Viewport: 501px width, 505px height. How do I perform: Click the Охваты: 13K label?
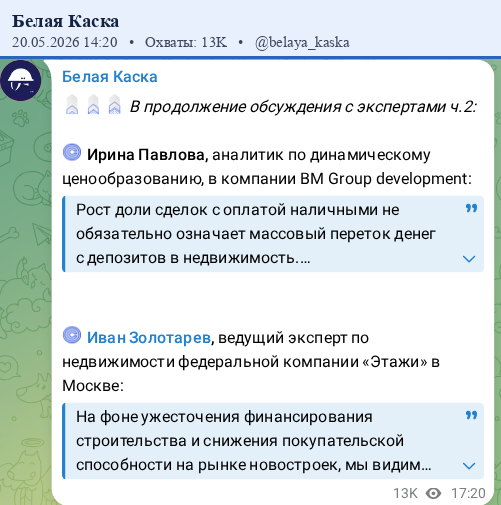point(186,43)
